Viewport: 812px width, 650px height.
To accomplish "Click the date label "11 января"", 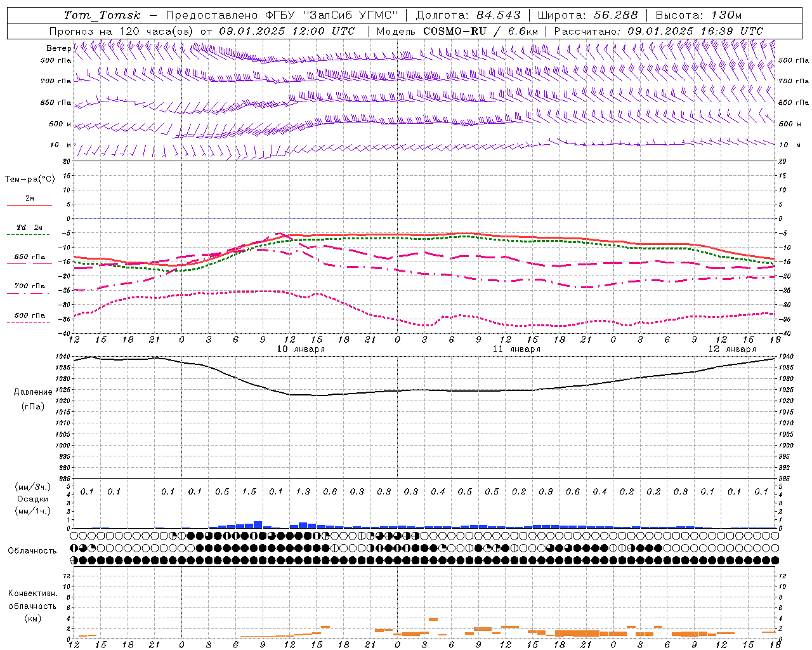I will (x=516, y=349).
